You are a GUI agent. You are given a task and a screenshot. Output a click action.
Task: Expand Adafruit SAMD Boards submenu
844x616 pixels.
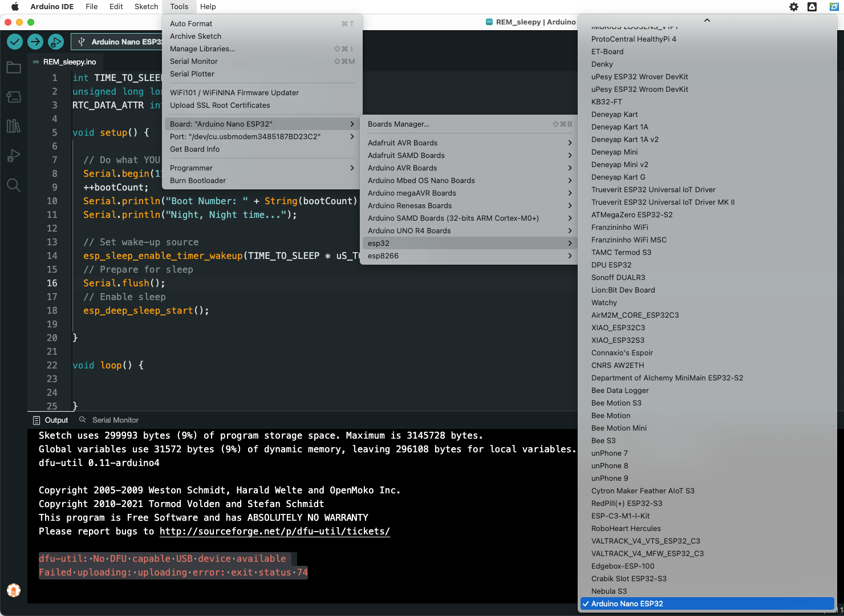(469, 155)
